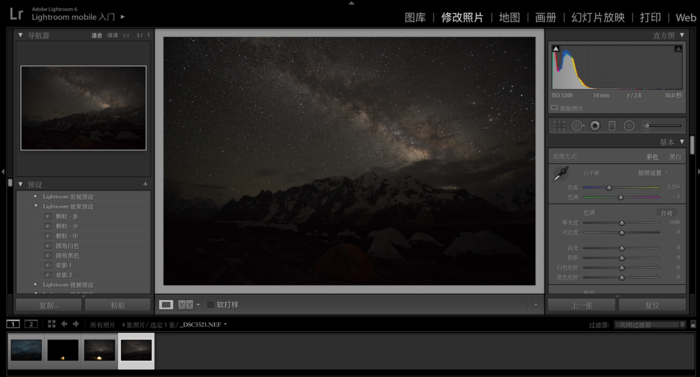The width and height of the screenshot is (700, 377).
Task: Expand Lightroom 视频预设 folder
Action: click(x=36, y=284)
